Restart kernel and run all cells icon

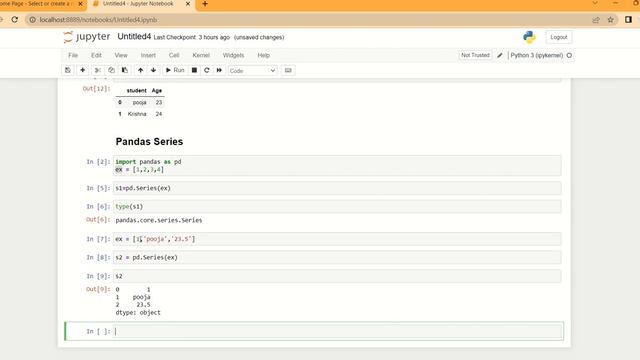click(x=219, y=70)
